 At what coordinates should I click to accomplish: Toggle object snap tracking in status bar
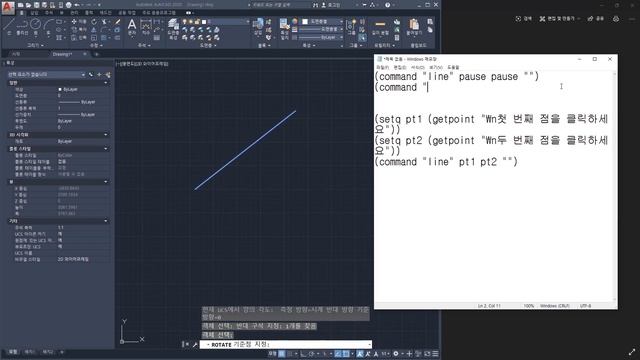338,353
